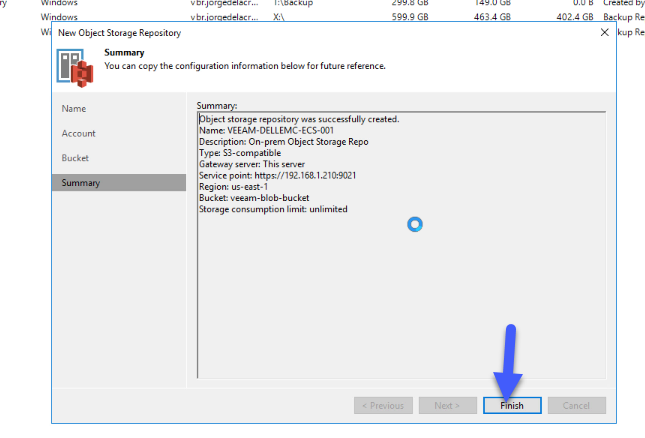Close the New Object Storage Repository dialog

pos(604,32)
